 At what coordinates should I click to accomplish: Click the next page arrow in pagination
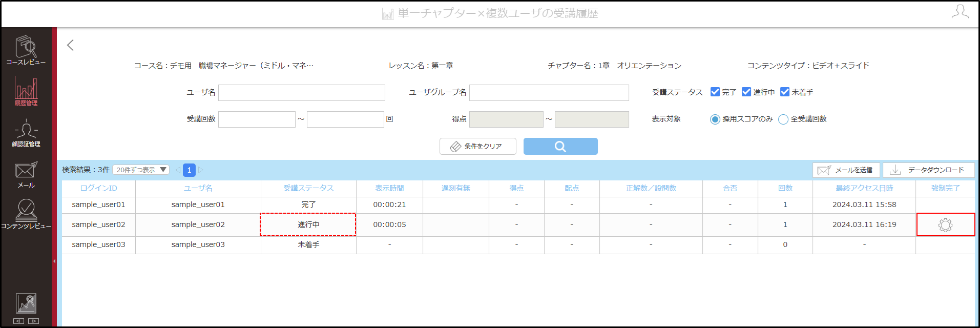(201, 170)
